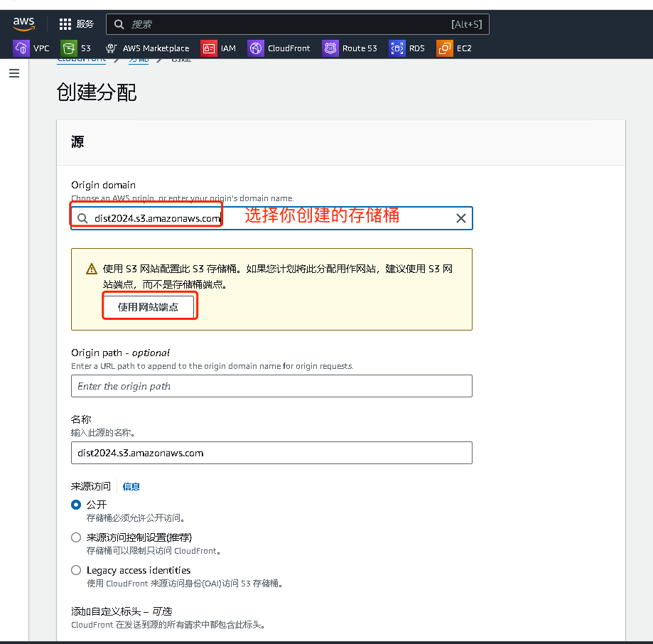The image size is (653, 644).
Task: Click the magnifier in Origin domain field
Action: [x=82, y=218]
